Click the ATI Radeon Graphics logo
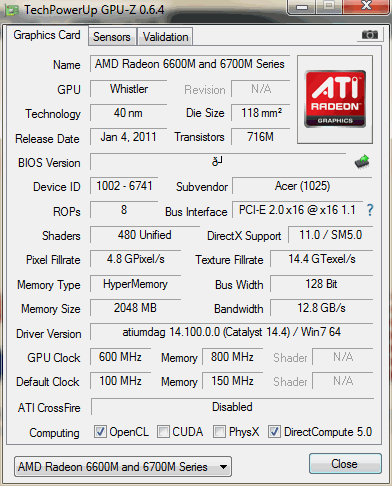The image size is (392, 486). (335, 99)
